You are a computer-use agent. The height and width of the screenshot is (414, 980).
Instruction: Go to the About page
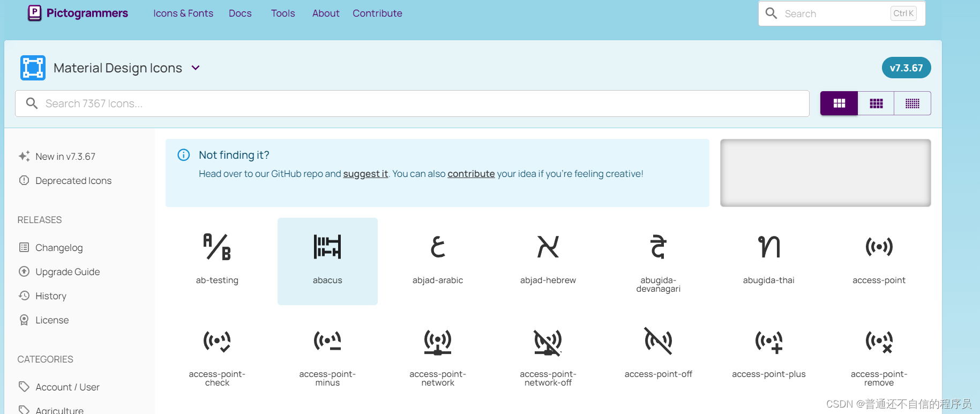pyautogui.click(x=326, y=13)
